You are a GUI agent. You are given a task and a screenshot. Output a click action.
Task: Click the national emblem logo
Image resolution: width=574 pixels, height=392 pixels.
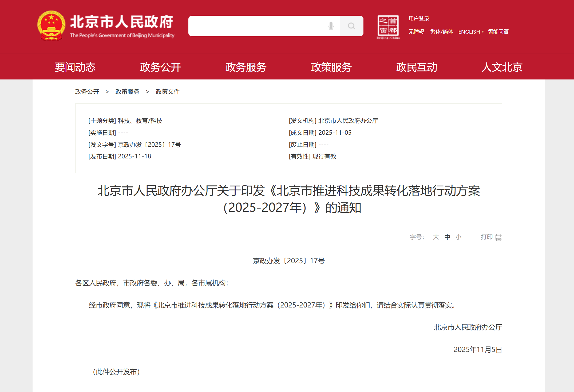[x=51, y=26]
